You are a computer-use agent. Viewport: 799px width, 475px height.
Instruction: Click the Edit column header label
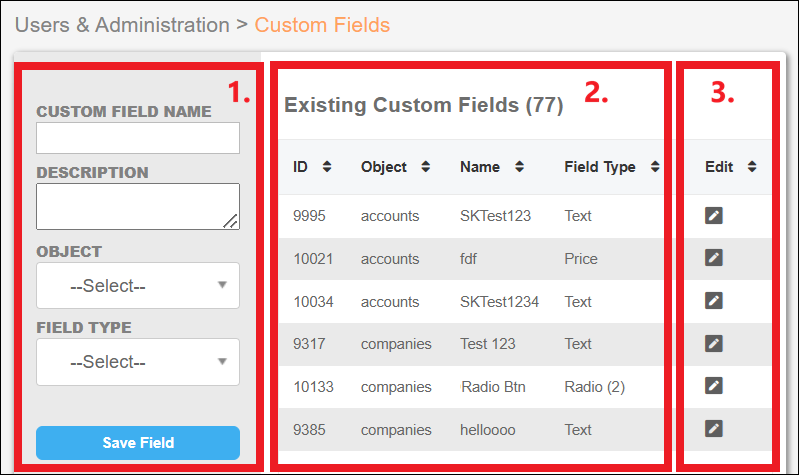pyautogui.click(x=719, y=167)
